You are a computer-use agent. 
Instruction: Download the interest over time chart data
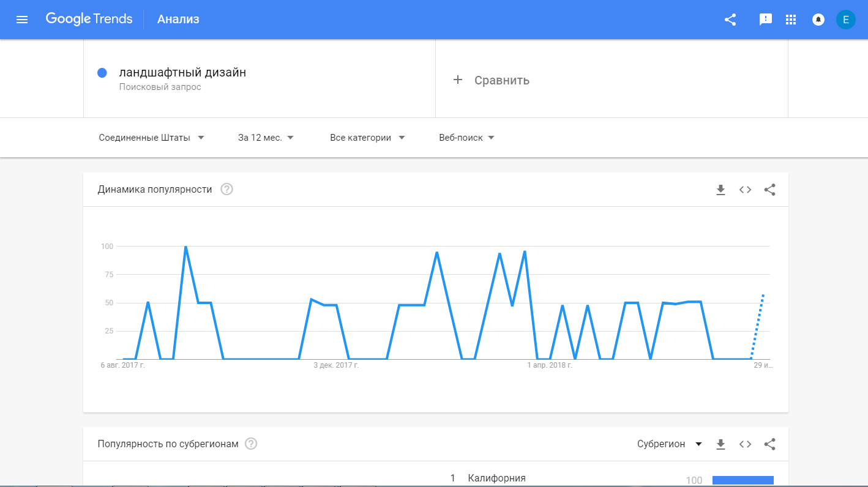720,190
